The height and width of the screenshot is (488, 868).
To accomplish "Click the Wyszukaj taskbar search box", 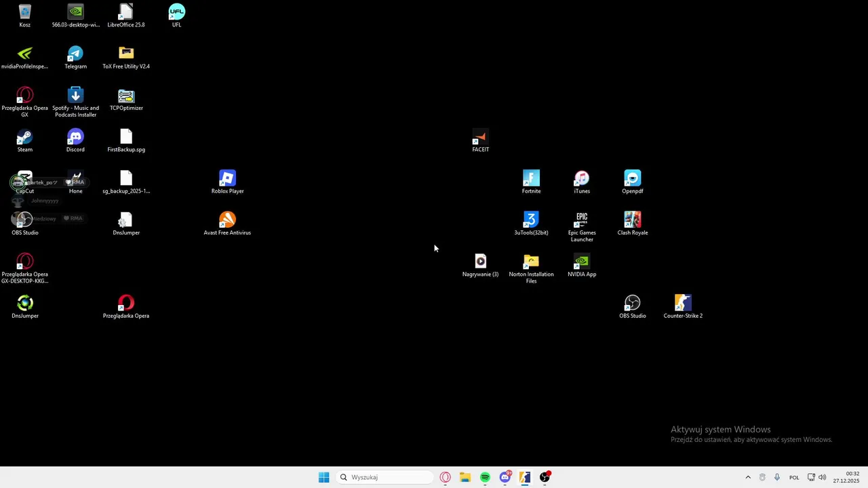I will coord(384,477).
